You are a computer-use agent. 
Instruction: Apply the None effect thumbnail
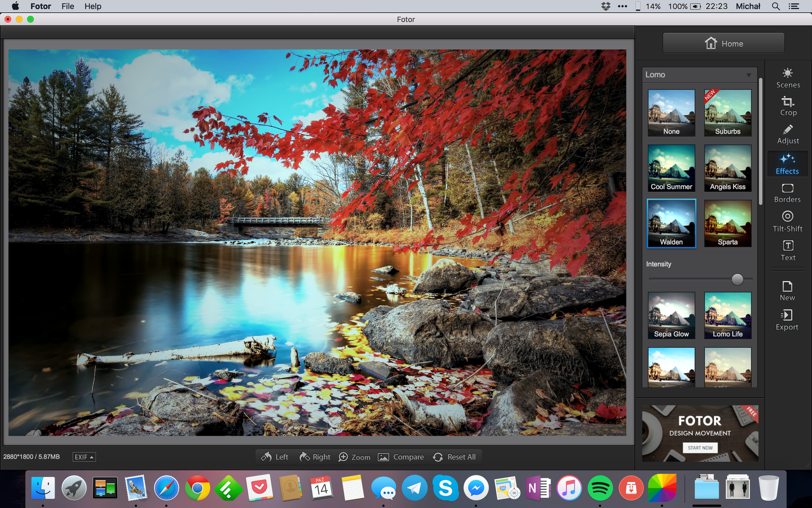coord(671,113)
